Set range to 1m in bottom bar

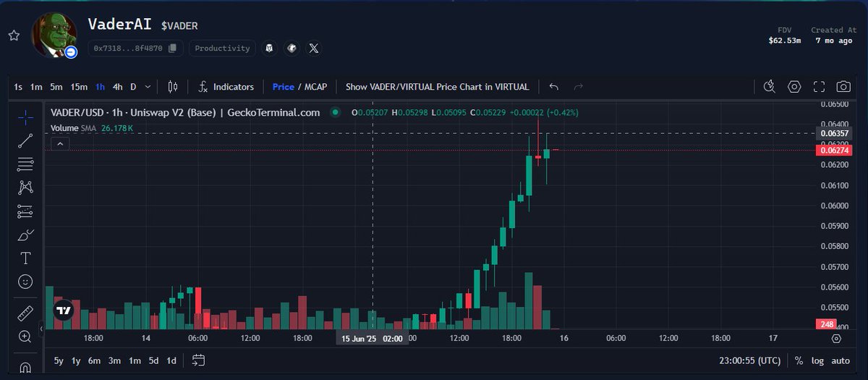[x=135, y=360]
